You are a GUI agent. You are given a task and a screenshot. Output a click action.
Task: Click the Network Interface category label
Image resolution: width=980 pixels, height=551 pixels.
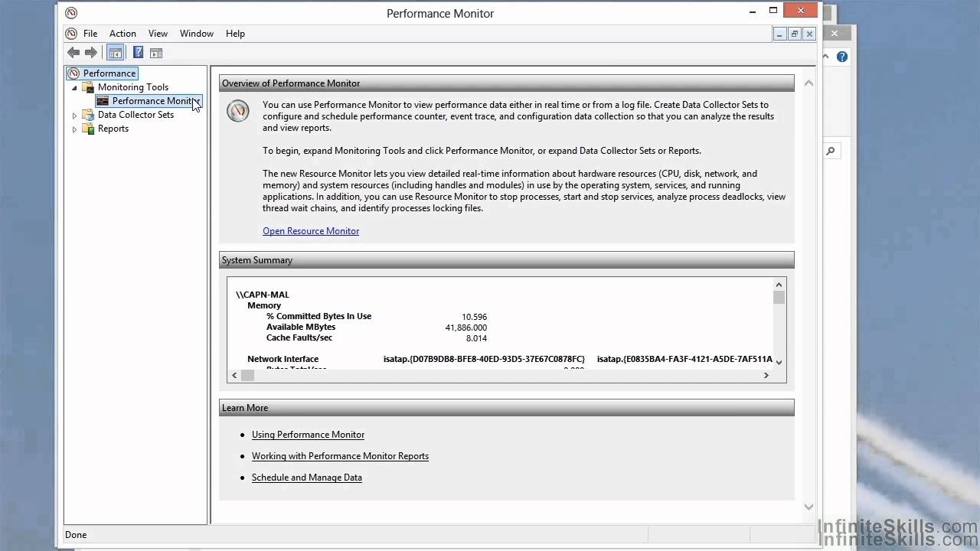coord(283,359)
